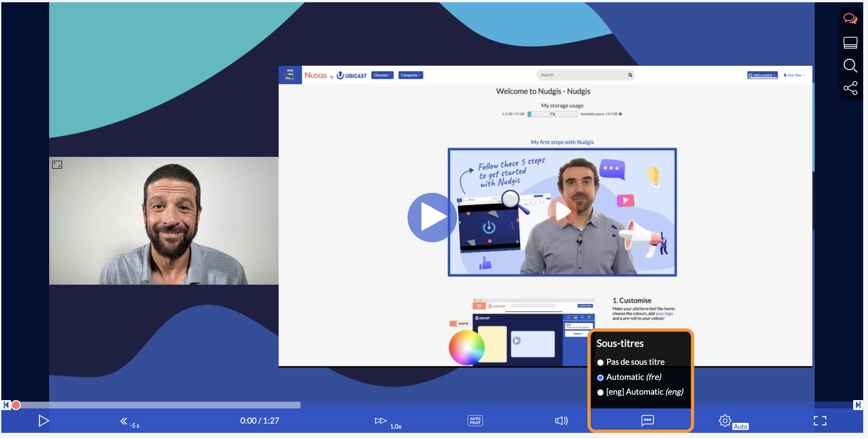The height and width of the screenshot is (438, 868).
Task: Click the speaker webcam video thumbnail
Action: tap(164, 221)
